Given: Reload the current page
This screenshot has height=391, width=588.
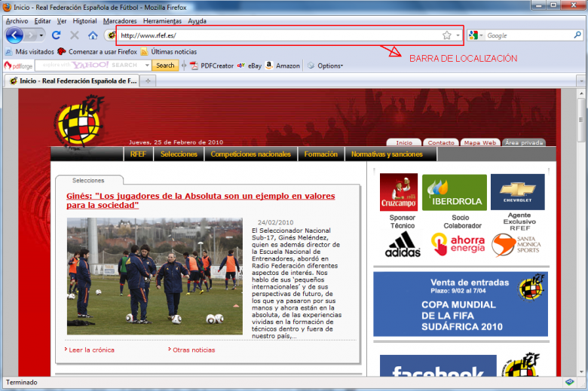Looking at the screenshot, I should (x=57, y=35).
